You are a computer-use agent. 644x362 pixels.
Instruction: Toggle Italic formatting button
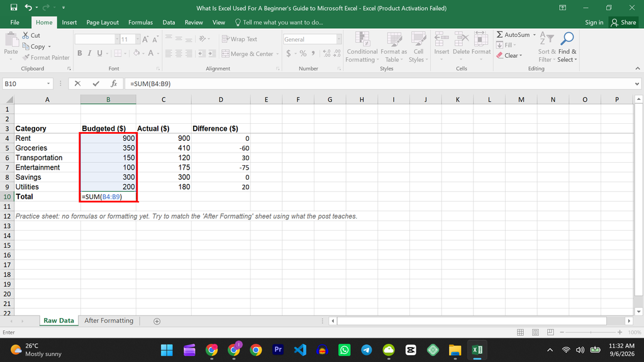pyautogui.click(x=89, y=53)
